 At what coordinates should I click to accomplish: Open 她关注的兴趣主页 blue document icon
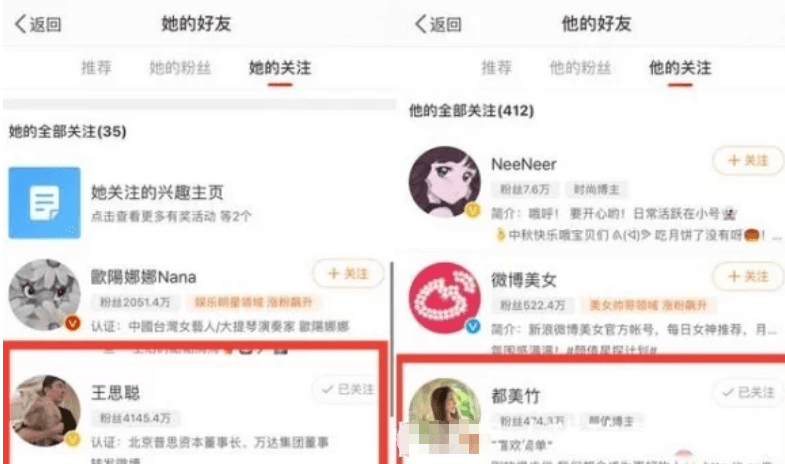(45, 203)
